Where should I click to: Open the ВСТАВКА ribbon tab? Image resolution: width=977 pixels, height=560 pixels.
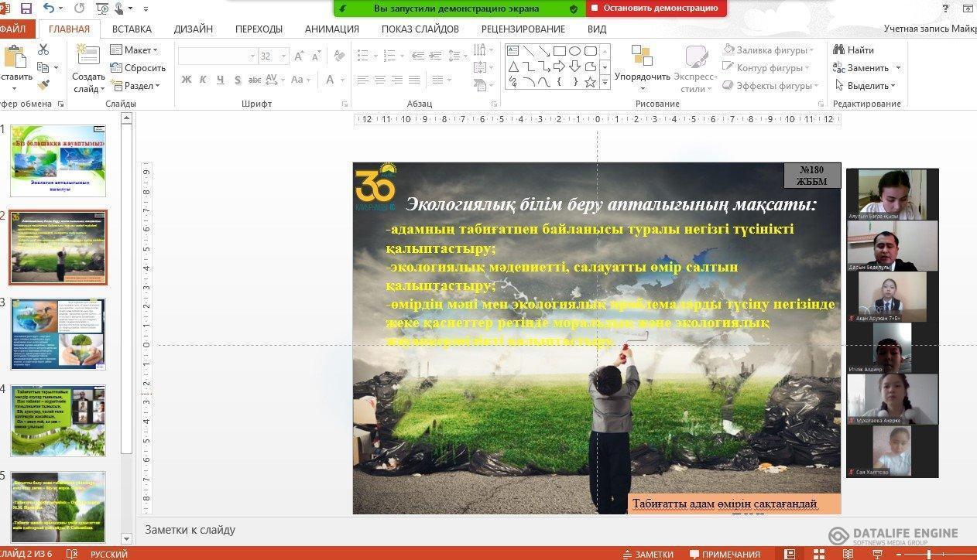(x=132, y=29)
